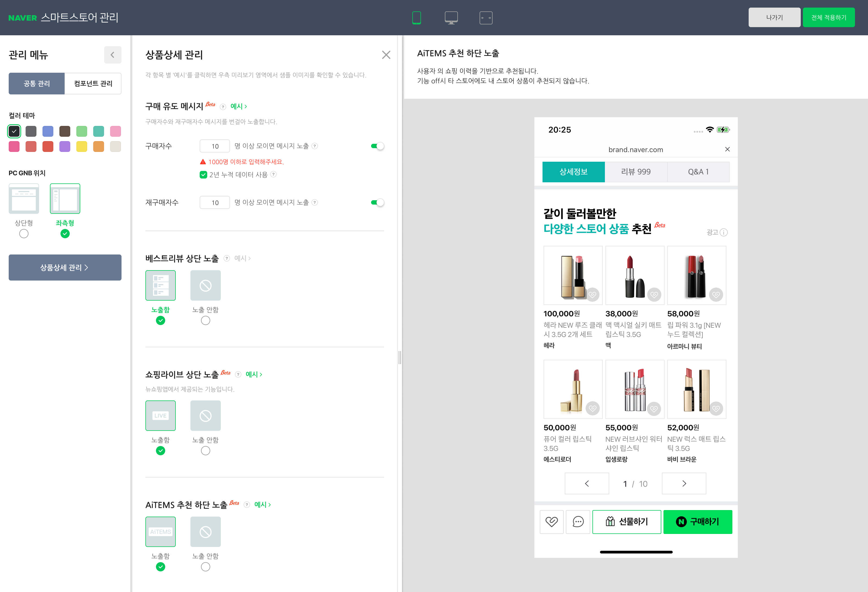Open help icon for 베스트리뷰 상단 노출

pos(227,259)
